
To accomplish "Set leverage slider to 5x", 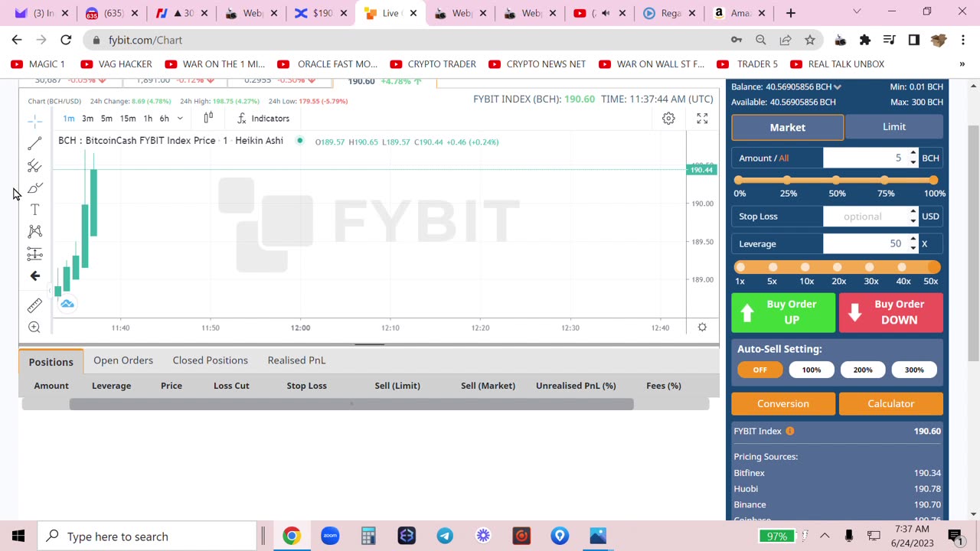I will [x=773, y=267].
